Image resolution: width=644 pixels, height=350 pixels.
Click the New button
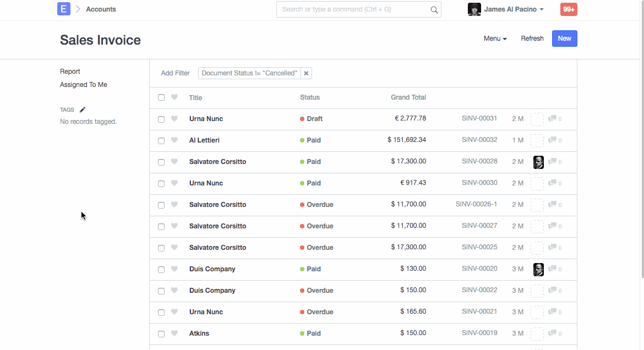pos(564,39)
